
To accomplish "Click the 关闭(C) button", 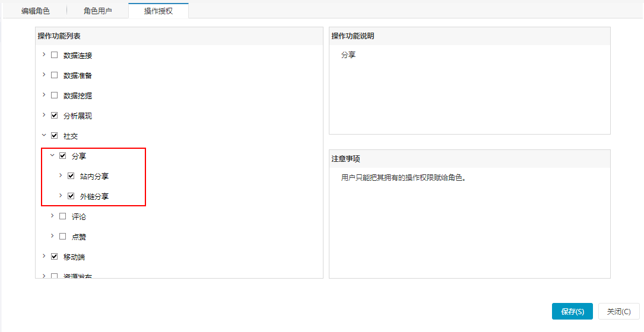I will 619,311.
